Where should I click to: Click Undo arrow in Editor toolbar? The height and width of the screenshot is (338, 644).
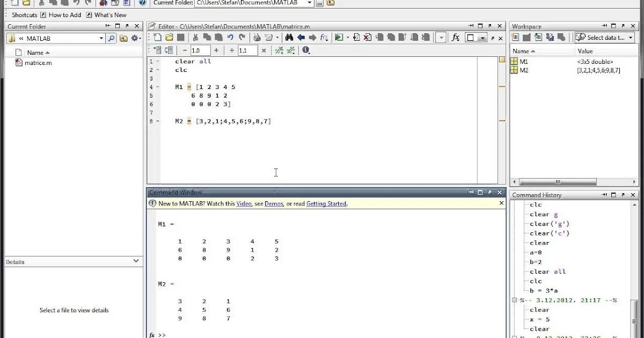tap(230, 38)
